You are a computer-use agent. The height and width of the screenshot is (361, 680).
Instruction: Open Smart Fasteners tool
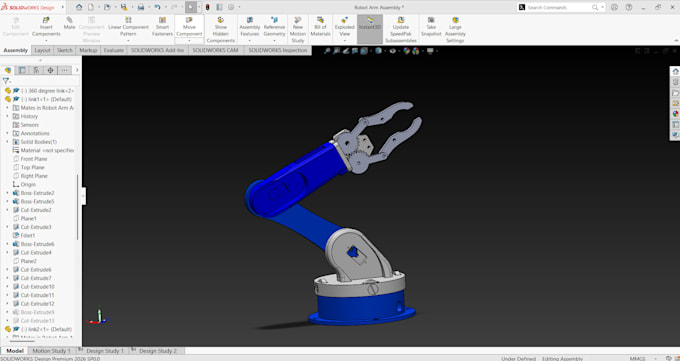[x=162, y=27]
